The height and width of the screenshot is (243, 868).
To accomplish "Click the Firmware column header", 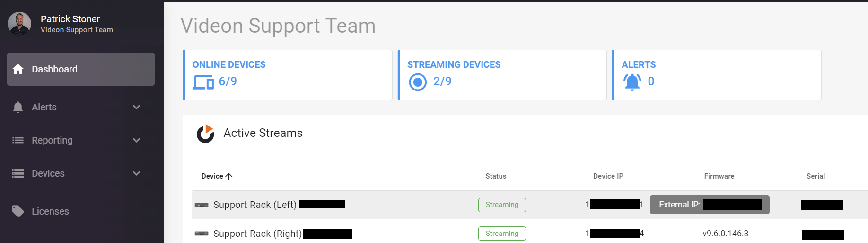I will coord(719,176).
